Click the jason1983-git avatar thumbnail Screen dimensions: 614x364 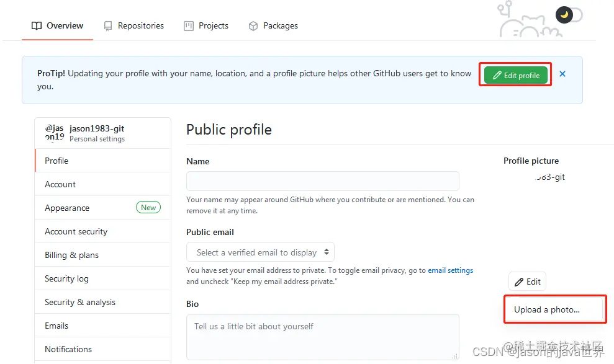[x=55, y=133]
